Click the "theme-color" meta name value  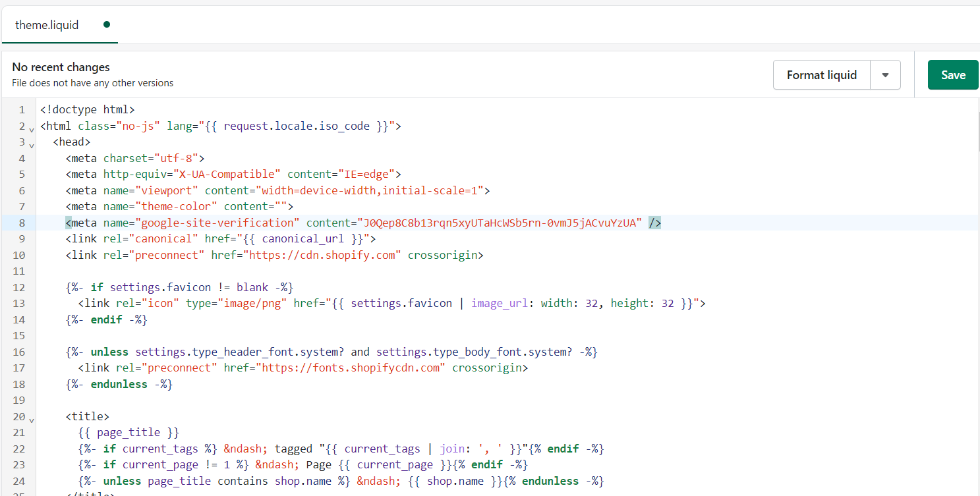177,207
